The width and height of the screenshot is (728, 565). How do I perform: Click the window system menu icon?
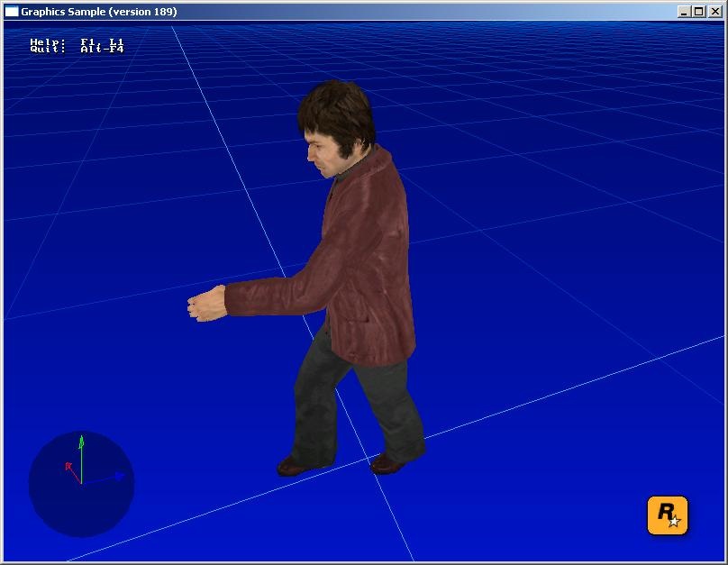[12, 12]
